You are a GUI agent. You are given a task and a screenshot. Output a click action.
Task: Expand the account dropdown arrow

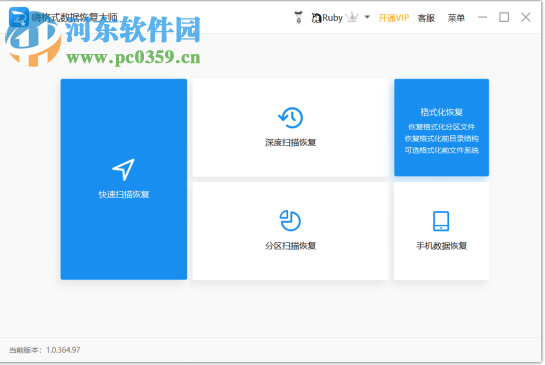click(367, 17)
